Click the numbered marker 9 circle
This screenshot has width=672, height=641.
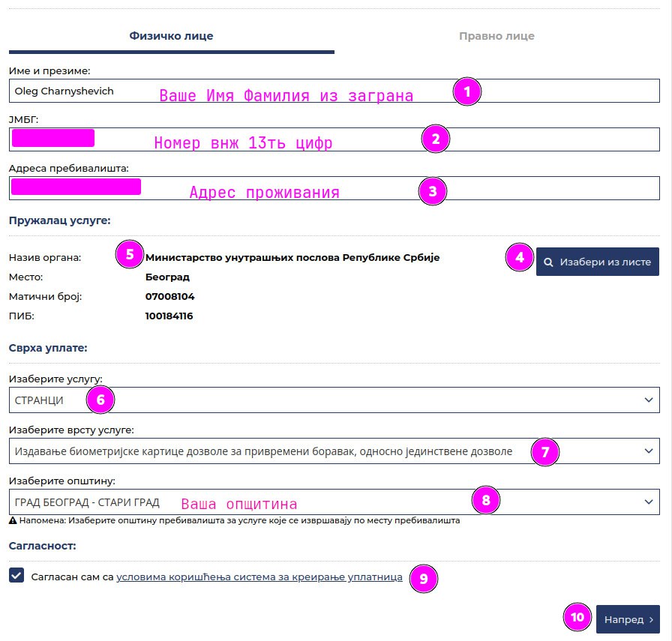tap(424, 579)
